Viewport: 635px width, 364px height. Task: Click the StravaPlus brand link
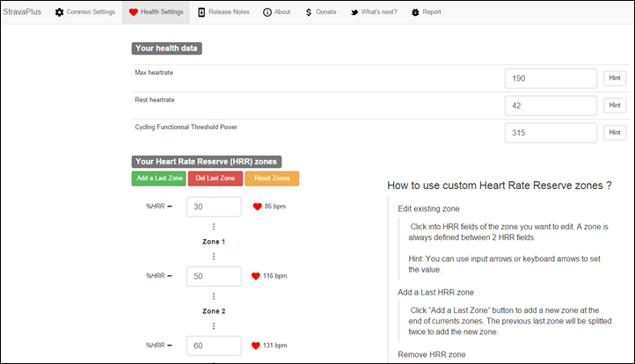[x=22, y=11]
